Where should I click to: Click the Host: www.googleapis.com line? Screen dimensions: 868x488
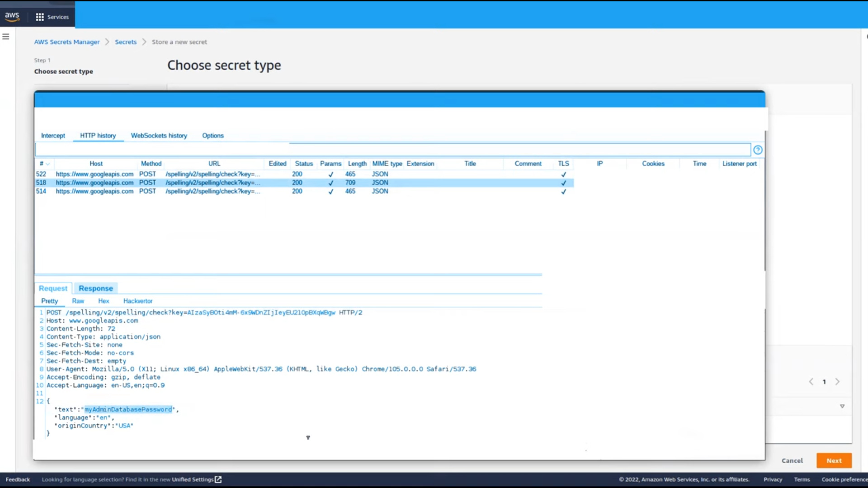tap(92, 321)
